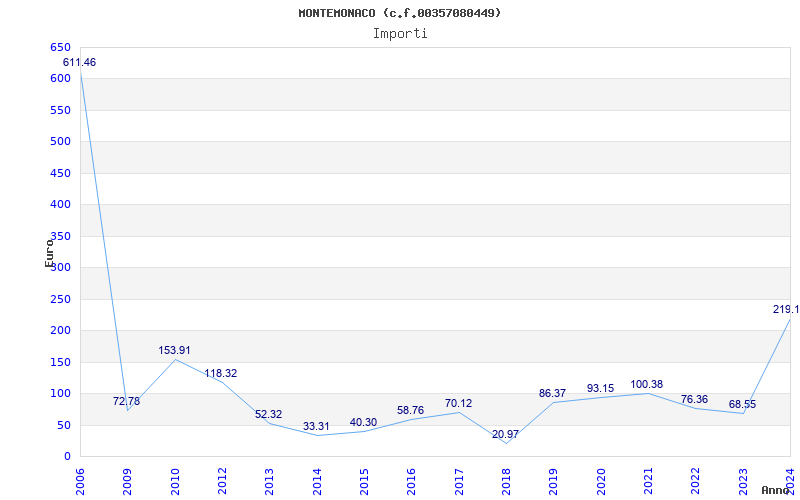
Task: Click the 72.78 data label
Action: pos(126,401)
